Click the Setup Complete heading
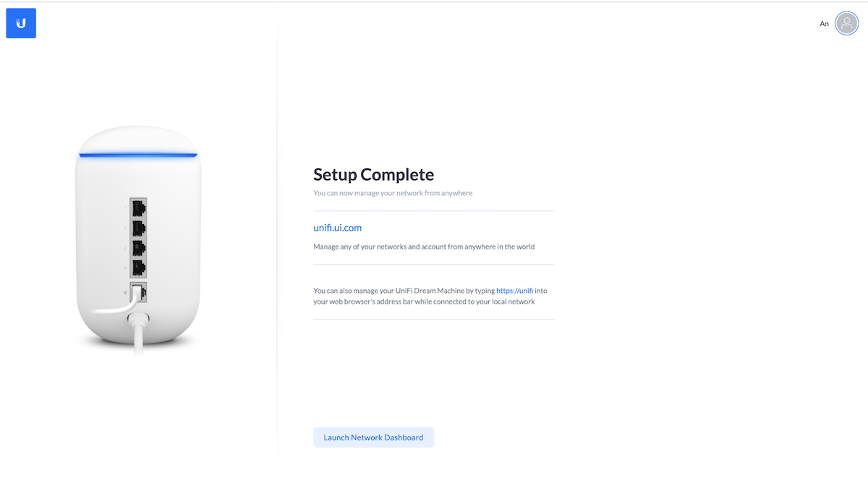The width and height of the screenshot is (868, 478). 373,174
